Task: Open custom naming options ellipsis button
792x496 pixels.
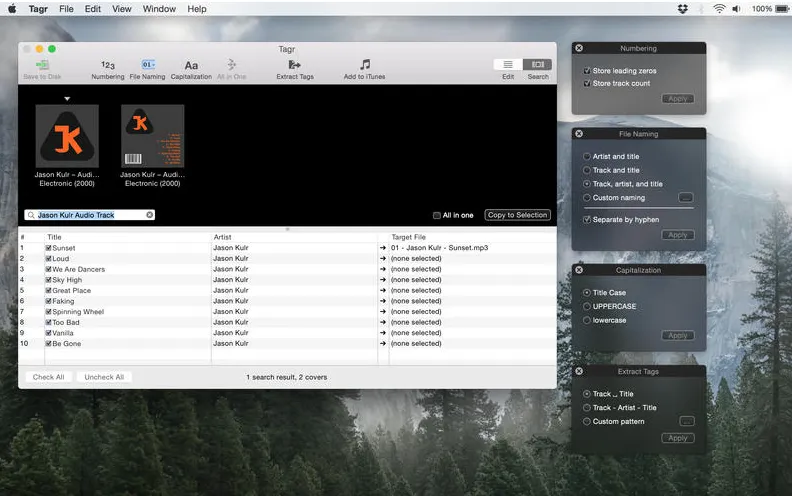Action: [x=685, y=197]
